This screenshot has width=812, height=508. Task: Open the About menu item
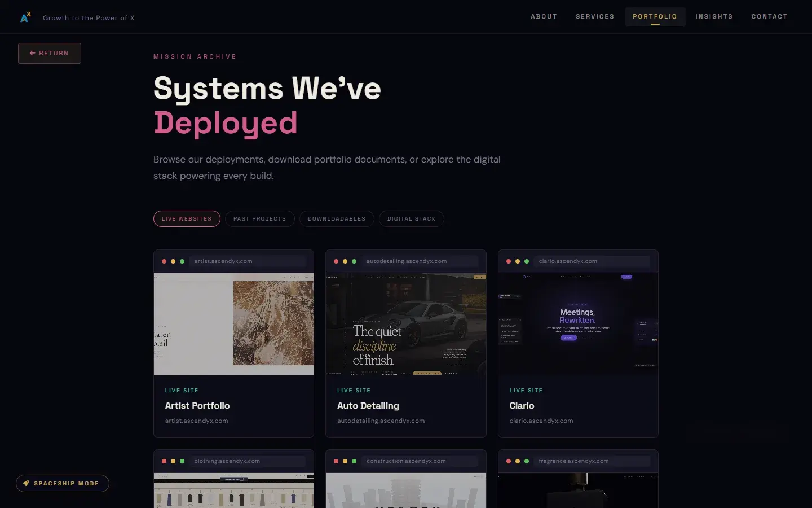pos(544,16)
